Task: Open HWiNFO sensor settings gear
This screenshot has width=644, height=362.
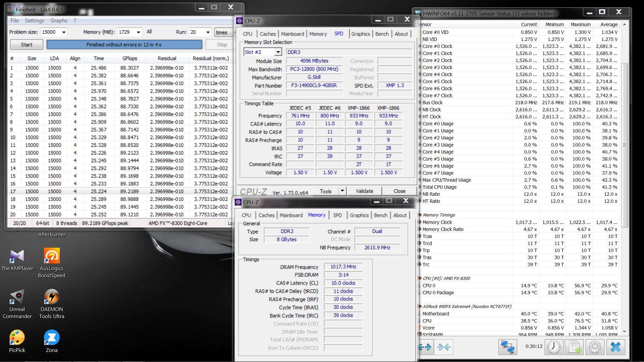Action: [x=595, y=347]
